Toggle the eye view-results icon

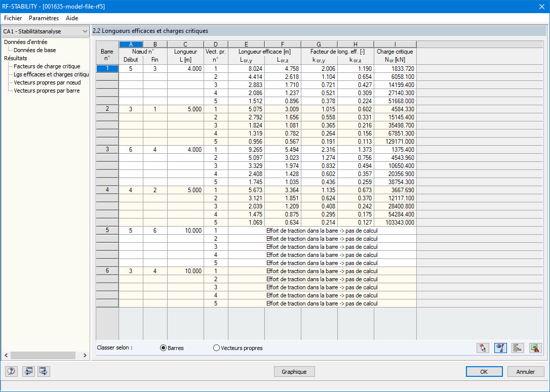tap(500, 348)
